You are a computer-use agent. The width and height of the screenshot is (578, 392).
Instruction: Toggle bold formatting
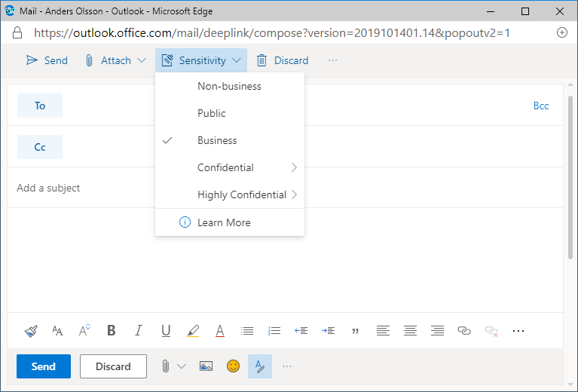pyautogui.click(x=112, y=330)
